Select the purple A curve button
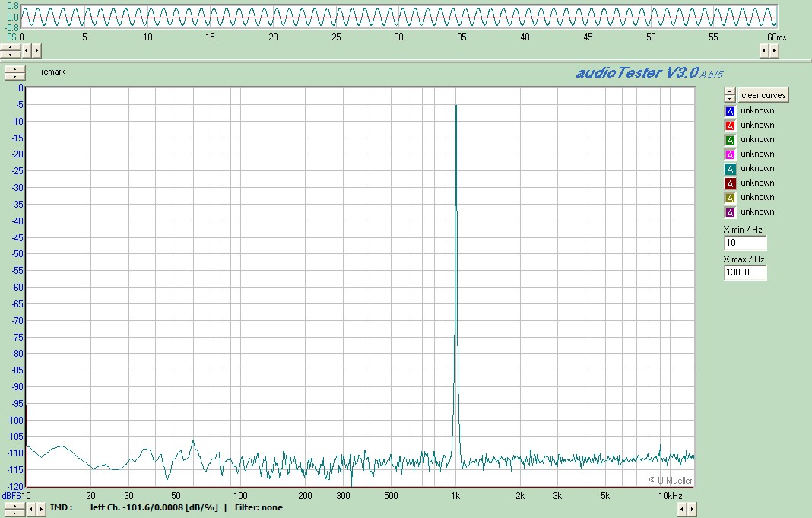812x518 pixels. pyautogui.click(x=730, y=212)
